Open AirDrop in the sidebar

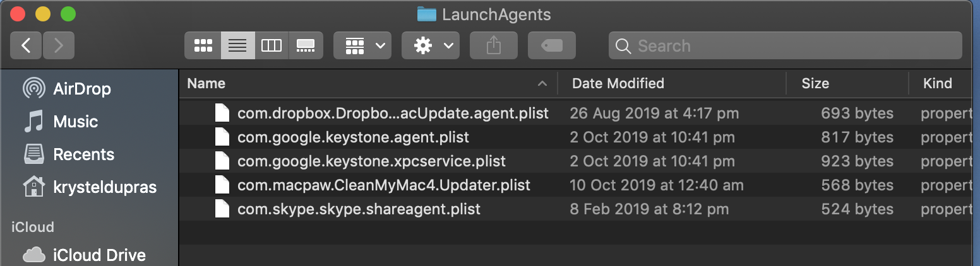click(81, 89)
